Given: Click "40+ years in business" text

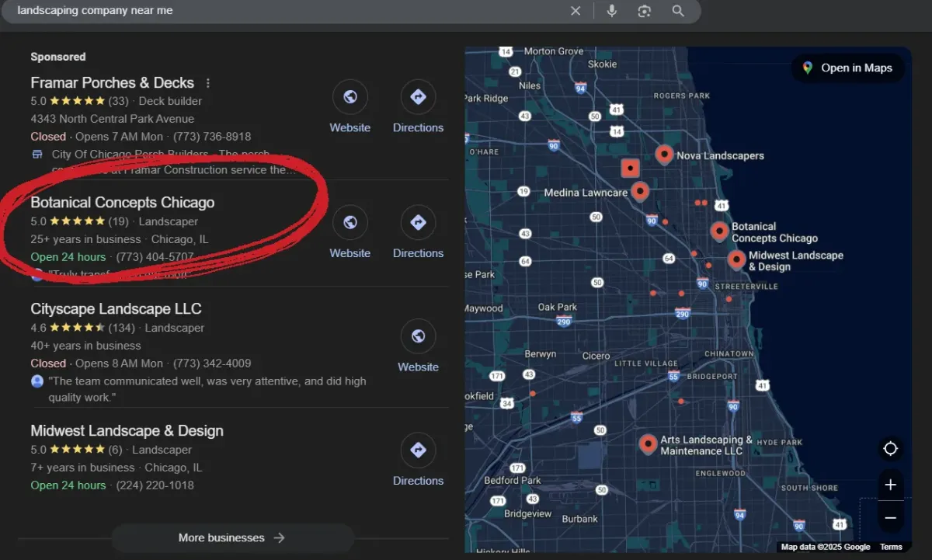Looking at the screenshot, I should [x=85, y=346].
